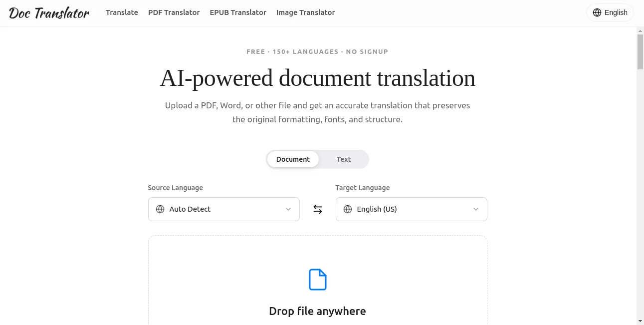Click the Doc Translator logo
644x325 pixels.
pyautogui.click(x=49, y=12)
